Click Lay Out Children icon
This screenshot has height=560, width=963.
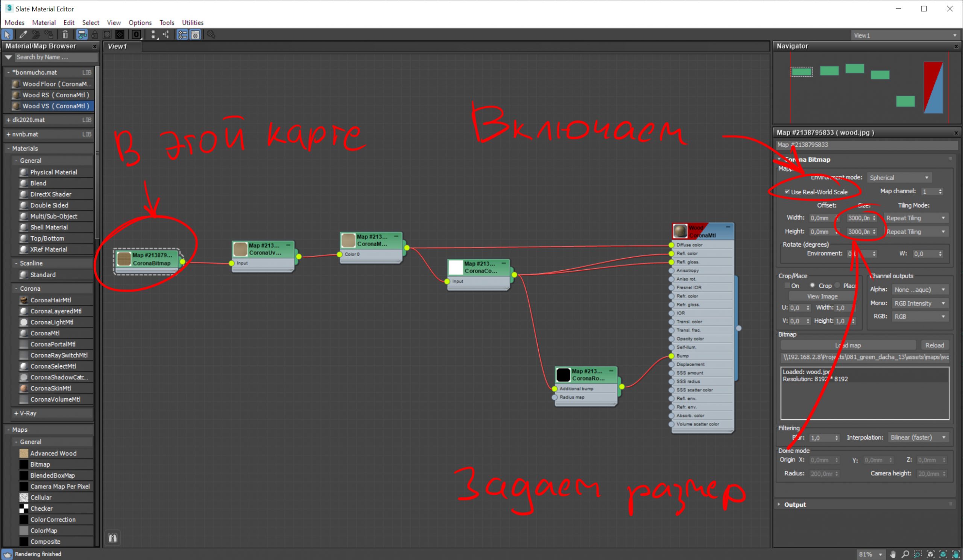pos(166,35)
